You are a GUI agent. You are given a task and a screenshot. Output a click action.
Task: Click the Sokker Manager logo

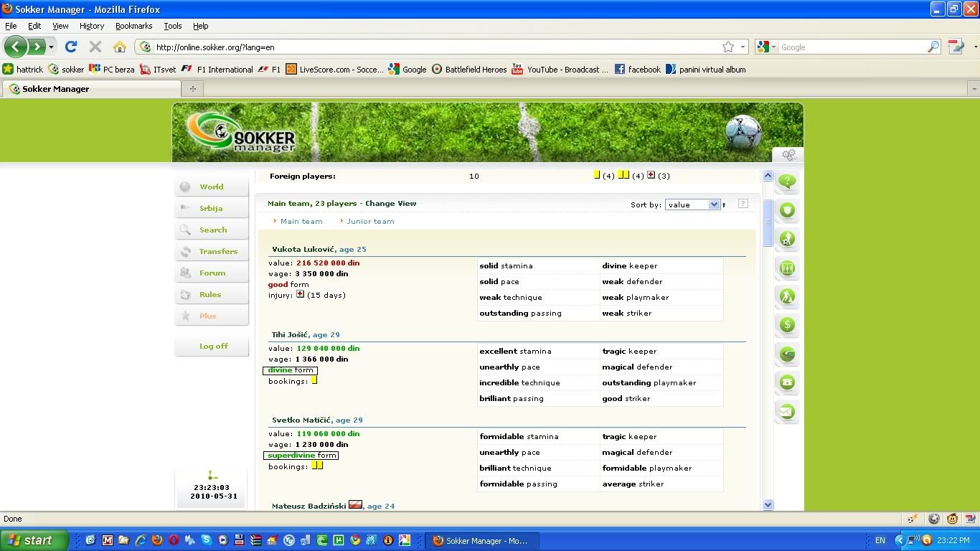(242, 131)
